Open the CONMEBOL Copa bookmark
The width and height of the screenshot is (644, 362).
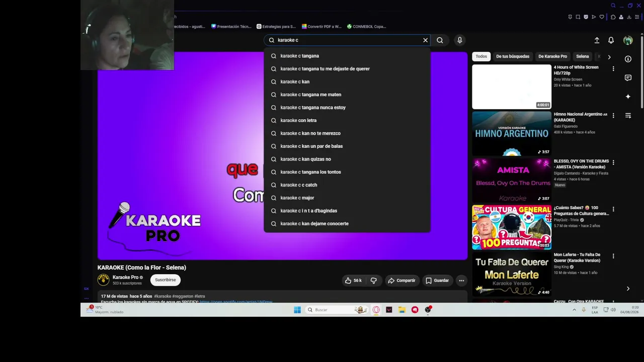tap(366, 27)
